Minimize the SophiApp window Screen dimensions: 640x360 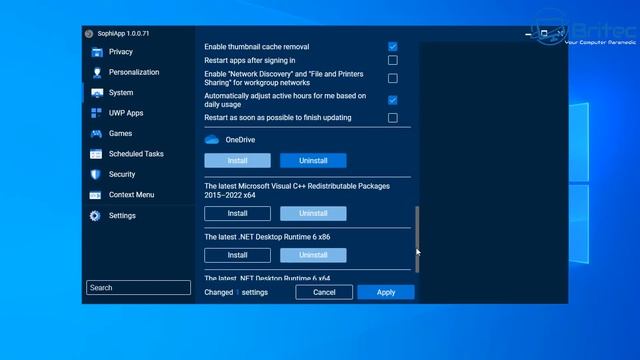tap(528, 34)
